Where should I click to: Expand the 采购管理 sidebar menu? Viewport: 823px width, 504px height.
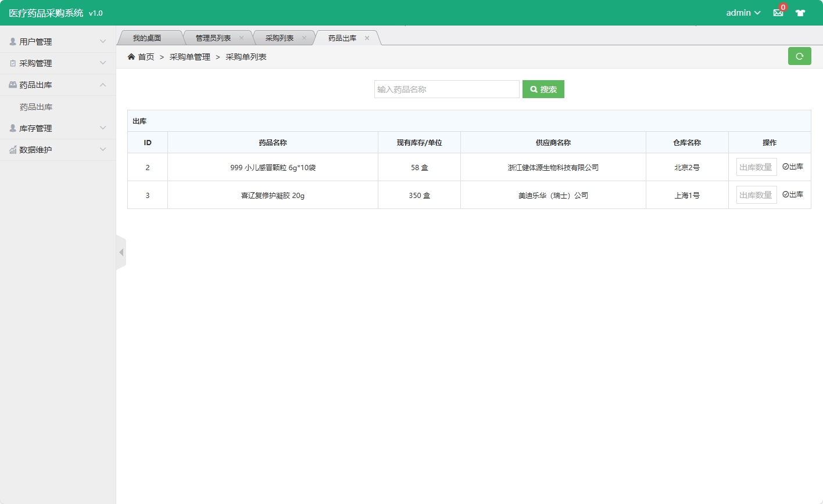(58, 63)
